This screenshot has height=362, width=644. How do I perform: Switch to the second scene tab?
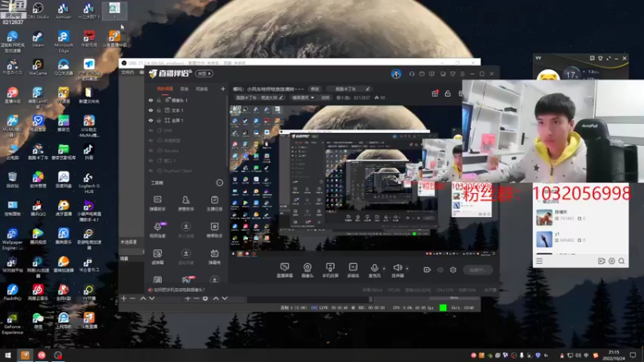tap(184, 88)
